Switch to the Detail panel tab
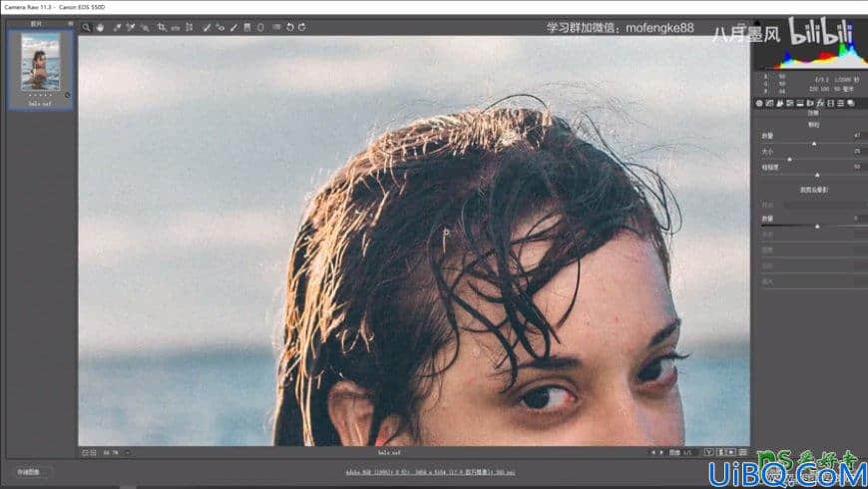 pos(779,103)
